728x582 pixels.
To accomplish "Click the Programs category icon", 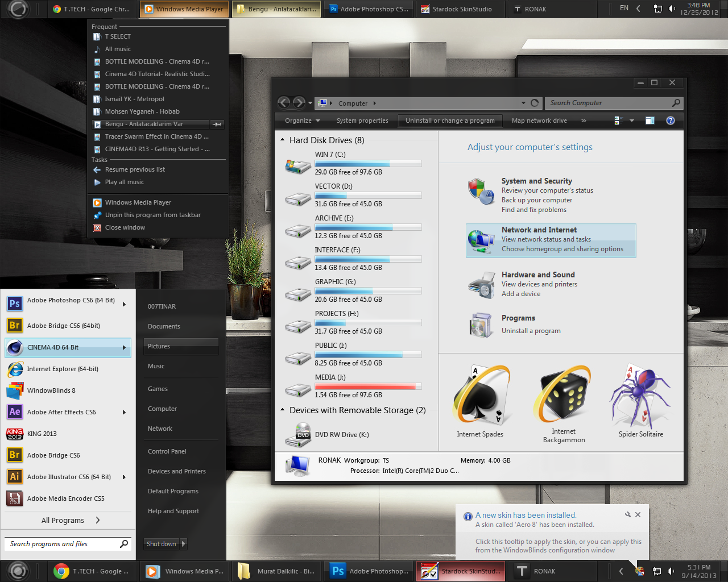I will [x=481, y=325].
